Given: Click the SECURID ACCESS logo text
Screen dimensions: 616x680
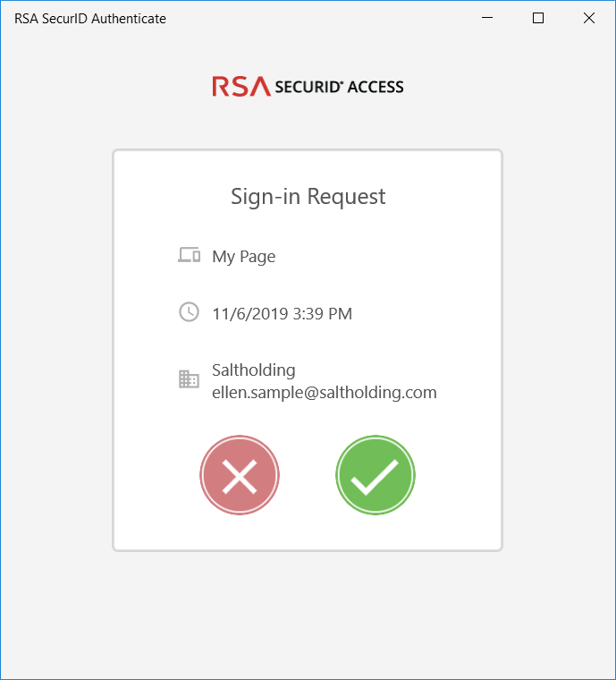Looking at the screenshot, I should [339, 87].
